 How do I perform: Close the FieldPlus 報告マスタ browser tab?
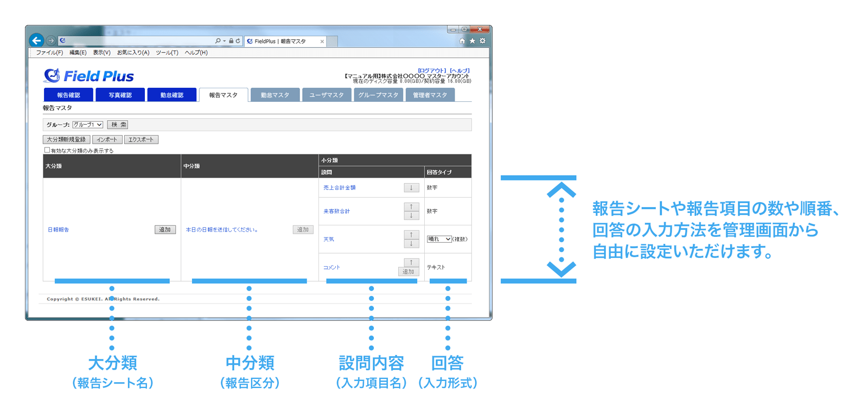322,41
